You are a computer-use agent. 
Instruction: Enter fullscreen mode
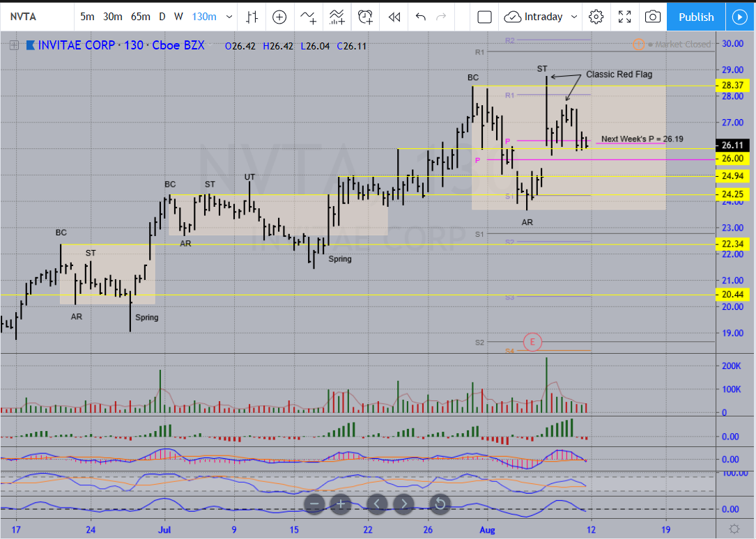point(625,17)
